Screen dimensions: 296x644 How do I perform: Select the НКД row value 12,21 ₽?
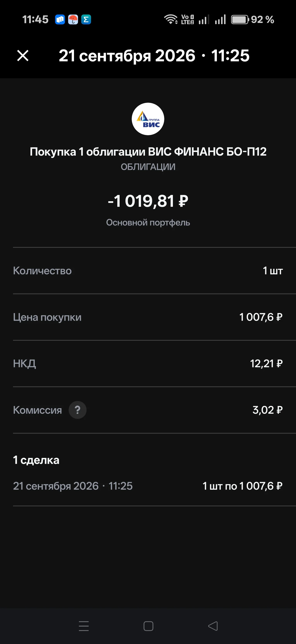point(266,364)
